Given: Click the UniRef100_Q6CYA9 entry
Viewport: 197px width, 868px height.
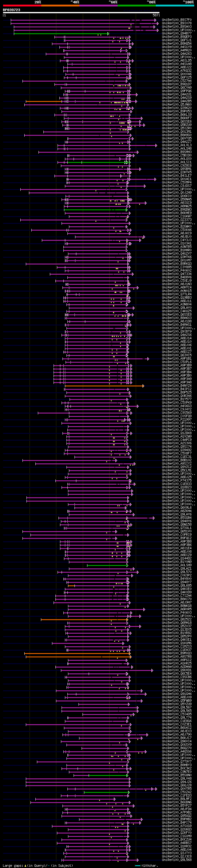Looking at the screenshot, I should tap(177, 88).
